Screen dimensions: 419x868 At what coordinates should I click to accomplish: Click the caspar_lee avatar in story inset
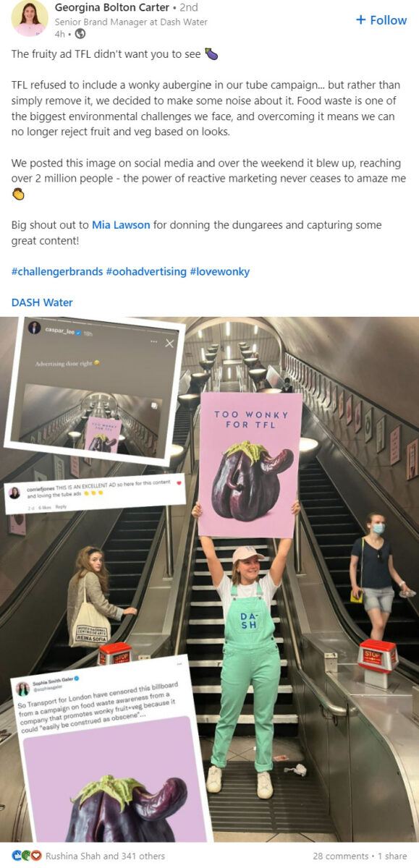tap(34, 328)
